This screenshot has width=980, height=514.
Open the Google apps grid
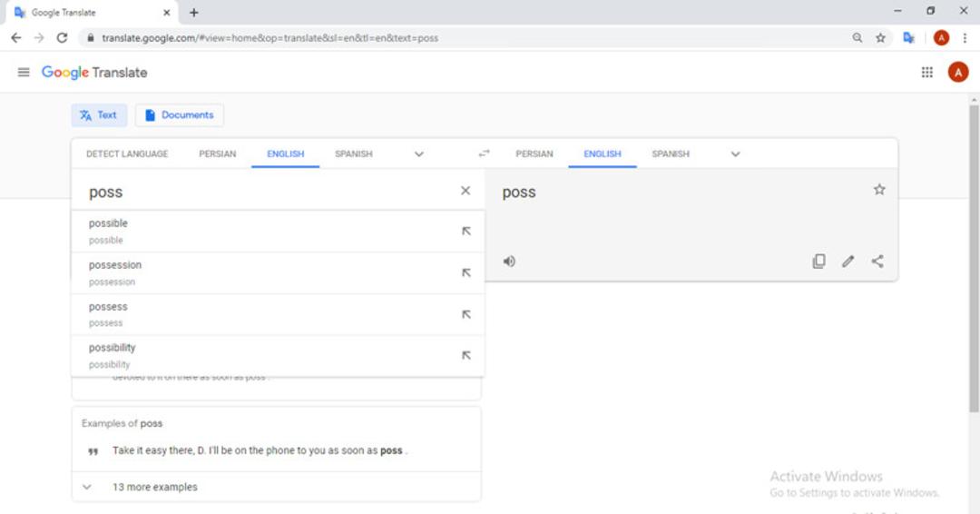point(926,73)
